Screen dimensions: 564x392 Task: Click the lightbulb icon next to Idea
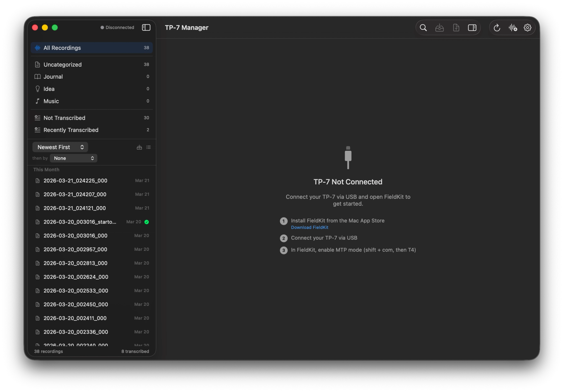point(37,89)
